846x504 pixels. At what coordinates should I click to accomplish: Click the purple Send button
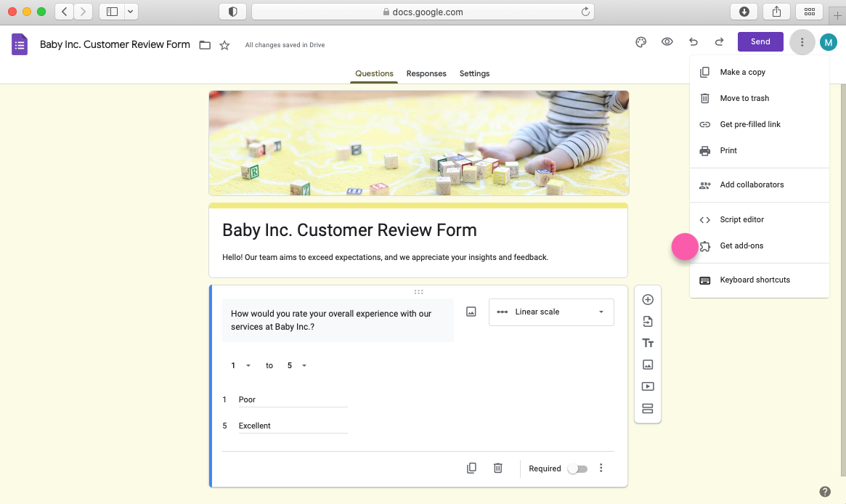pos(760,42)
